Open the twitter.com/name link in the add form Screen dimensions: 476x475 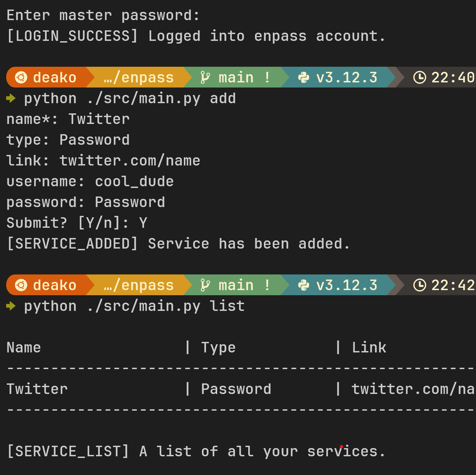(130, 161)
